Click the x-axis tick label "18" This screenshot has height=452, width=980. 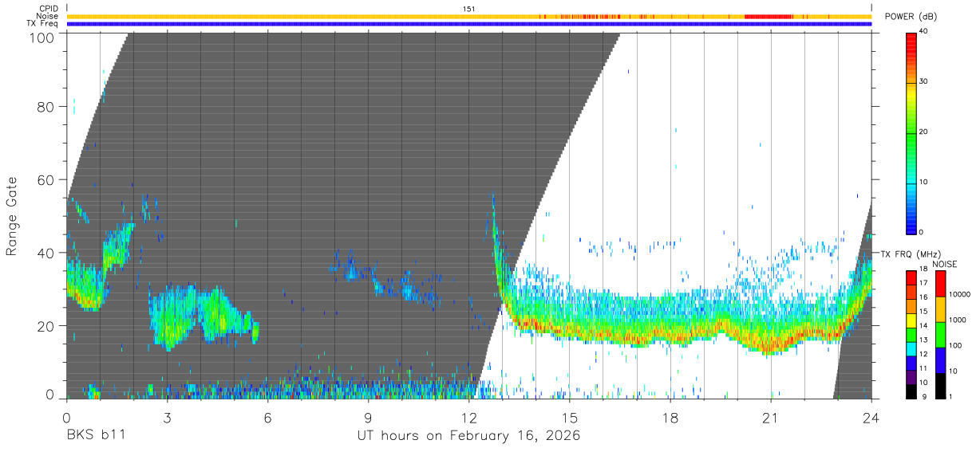[670, 418]
